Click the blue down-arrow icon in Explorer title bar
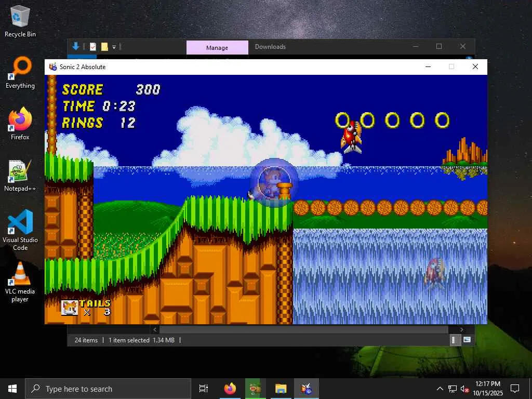Image resolution: width=532 pixels, height=399 pixels. 76,46
